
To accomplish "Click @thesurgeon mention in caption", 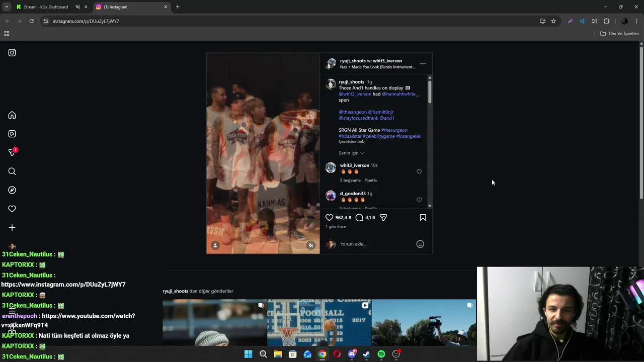I will coord(352,112).
